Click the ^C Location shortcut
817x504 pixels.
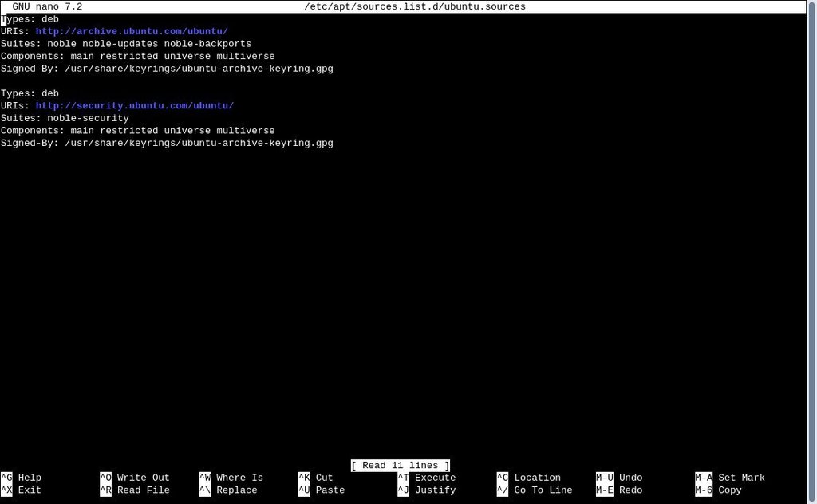[x=529, y=478]
